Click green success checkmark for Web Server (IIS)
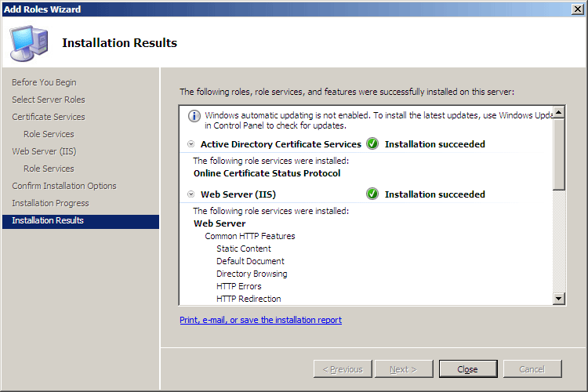This screenshot has height=392, width=588. (372, 194)
